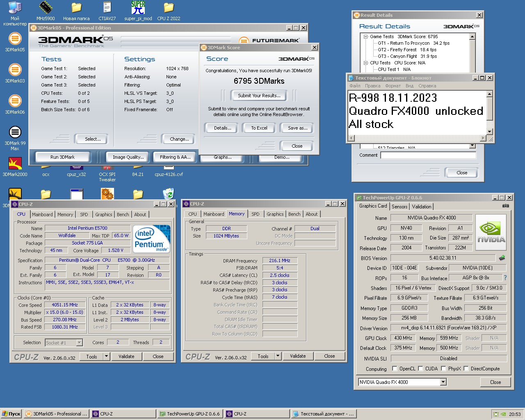Click the To Excel button
Screen dimensions: 525x420
(x=259, y=128)
